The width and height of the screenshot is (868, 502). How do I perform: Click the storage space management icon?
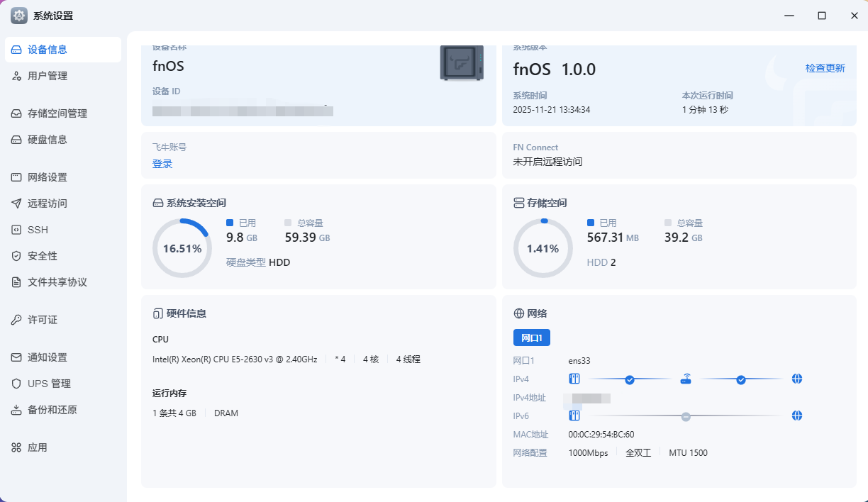16,113
